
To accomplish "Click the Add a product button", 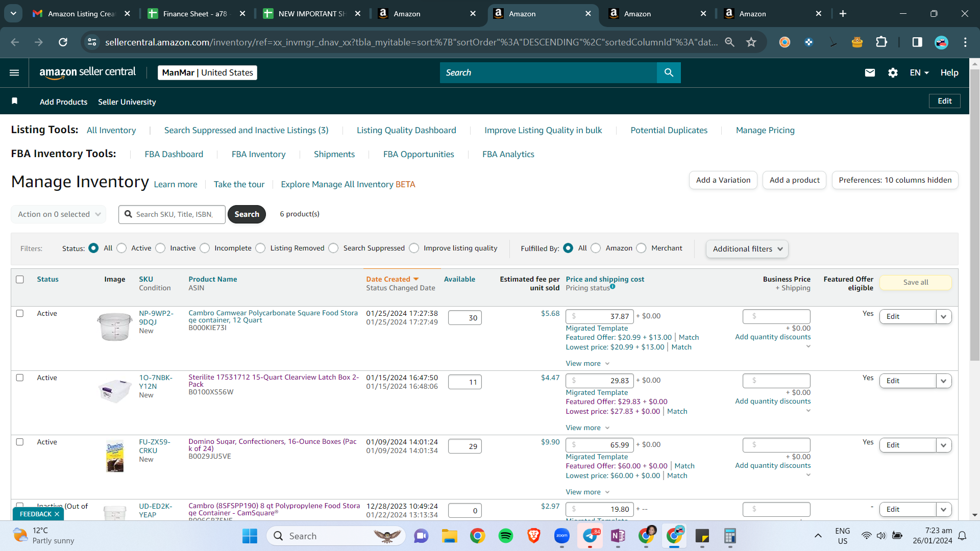I will click(x=794, y=180).
